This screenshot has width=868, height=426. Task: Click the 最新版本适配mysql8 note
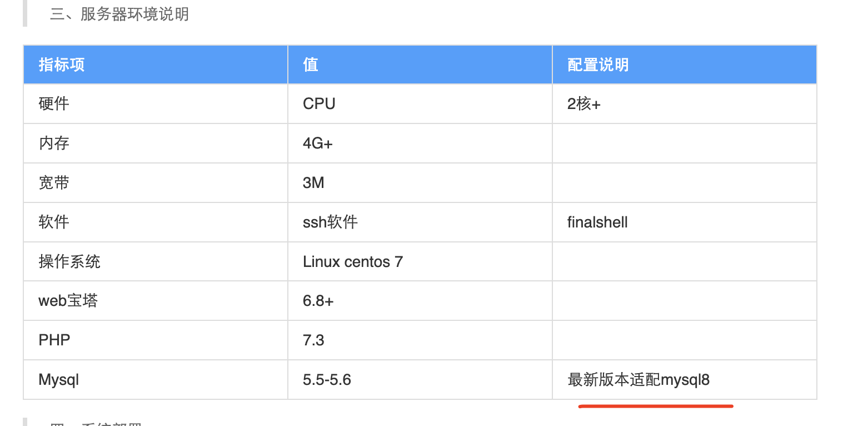pos(638,380)
